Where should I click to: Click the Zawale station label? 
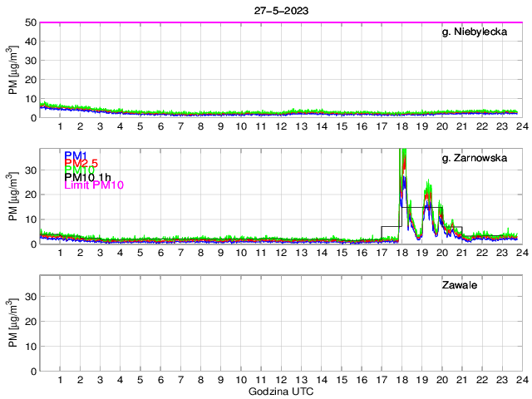458,285
